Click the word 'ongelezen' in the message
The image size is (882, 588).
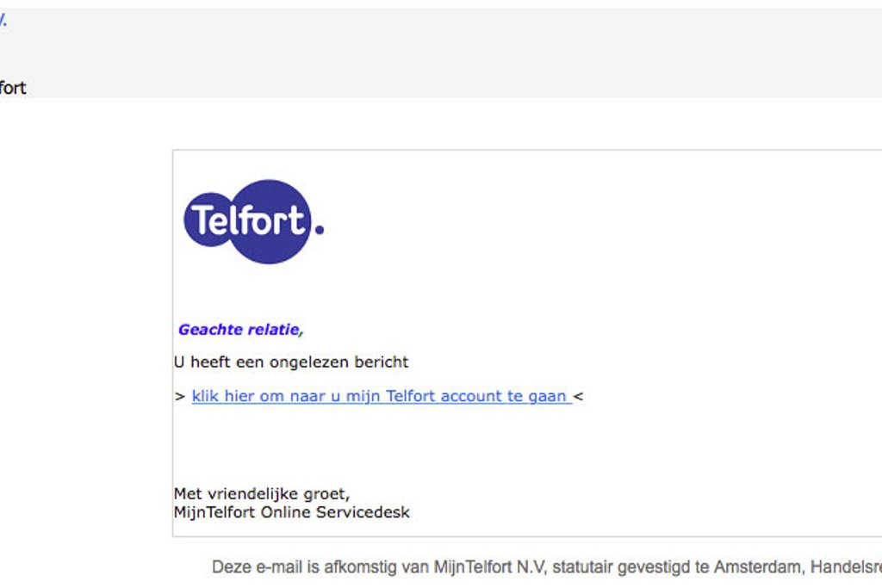pyautogui.click(x=307, y=362)
